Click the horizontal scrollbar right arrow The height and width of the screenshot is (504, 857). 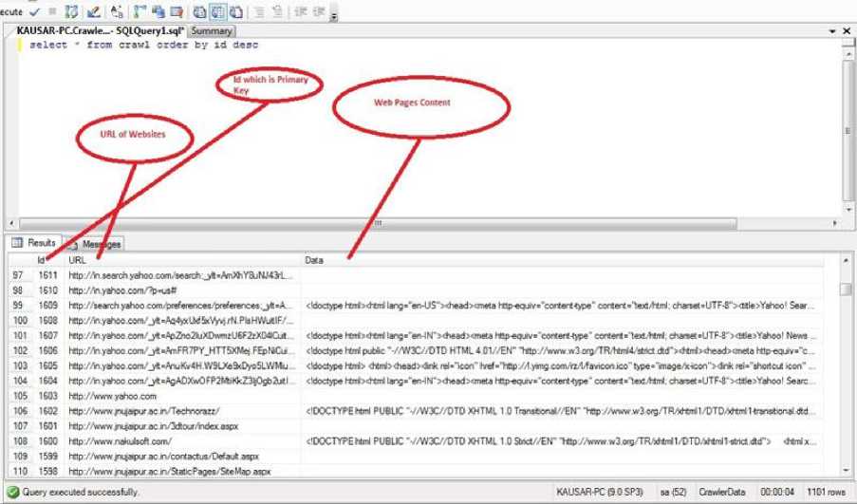pos(834,223)
